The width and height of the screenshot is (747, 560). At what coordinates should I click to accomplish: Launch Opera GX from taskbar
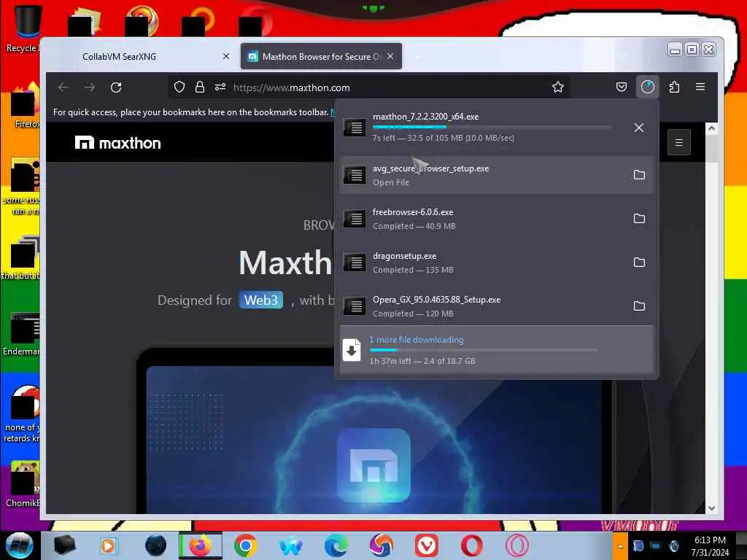[517, 545]
